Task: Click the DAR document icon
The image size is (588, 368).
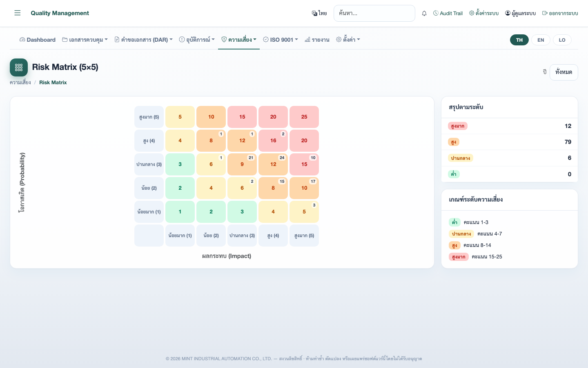Action: click(x=117, y=40)
